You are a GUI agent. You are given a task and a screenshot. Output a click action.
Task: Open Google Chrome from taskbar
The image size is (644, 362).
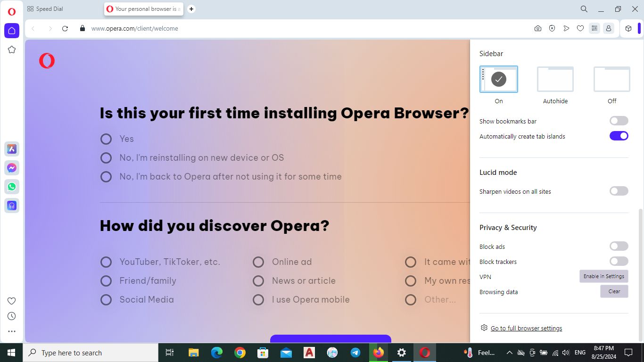(240, 353)
